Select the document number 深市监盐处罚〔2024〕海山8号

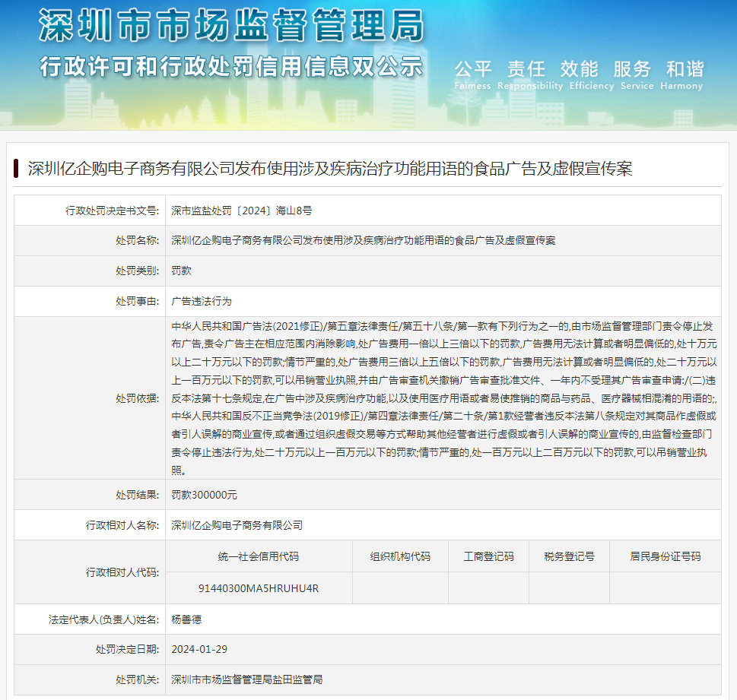click(x=242, y=211)
